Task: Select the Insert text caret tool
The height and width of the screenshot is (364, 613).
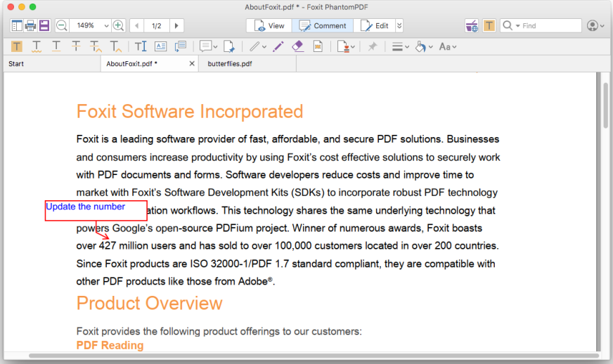Action: click(115, 46)
